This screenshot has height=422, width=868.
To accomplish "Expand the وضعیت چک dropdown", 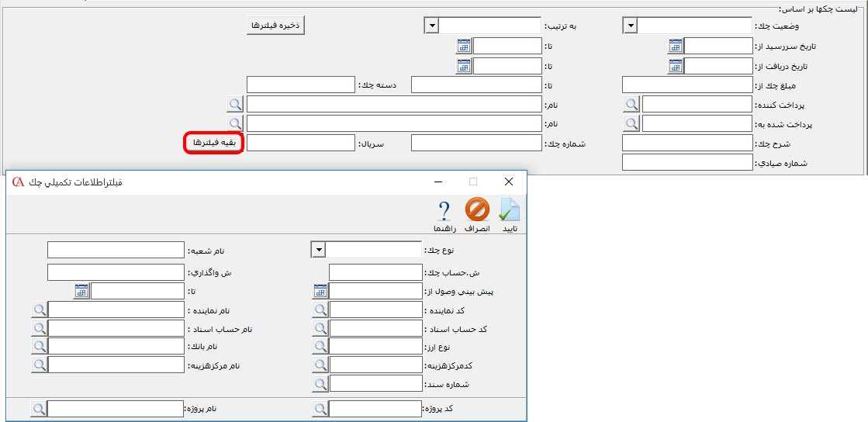I will click(x=631, y=26).
